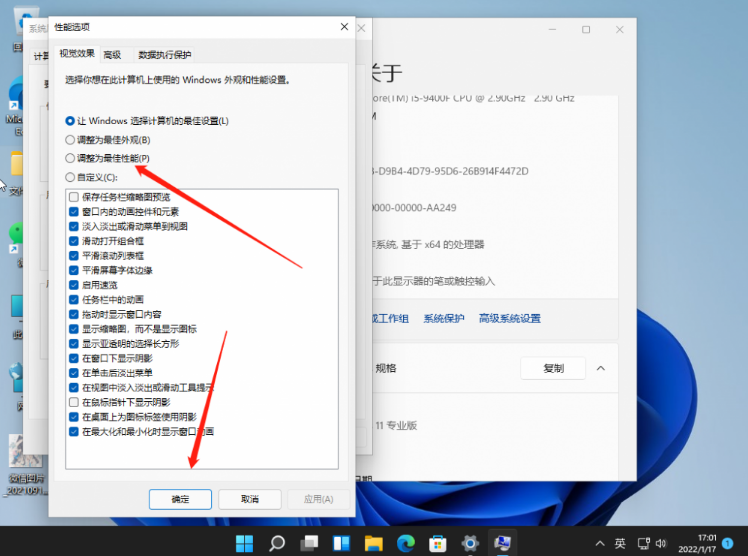The image size is (748, 556).
Task: Uncheck 淡入淡出或滑动菜单到视图
Action: (74, 226)
